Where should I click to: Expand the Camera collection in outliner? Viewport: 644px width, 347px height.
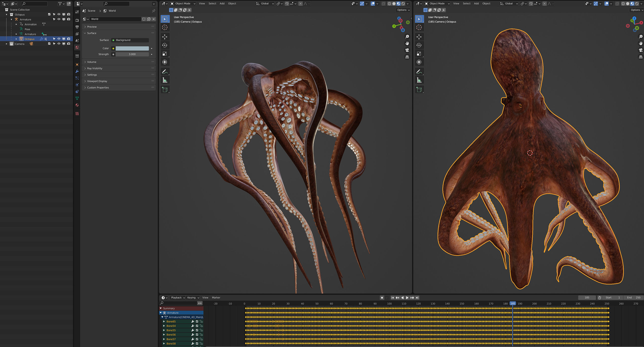click(x=7, y=44)
